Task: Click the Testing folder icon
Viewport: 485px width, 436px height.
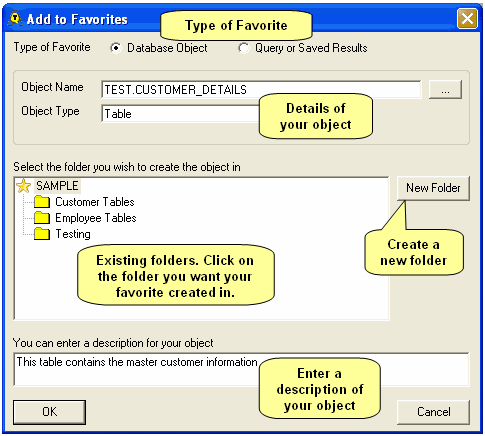Action: pos(42,234)
